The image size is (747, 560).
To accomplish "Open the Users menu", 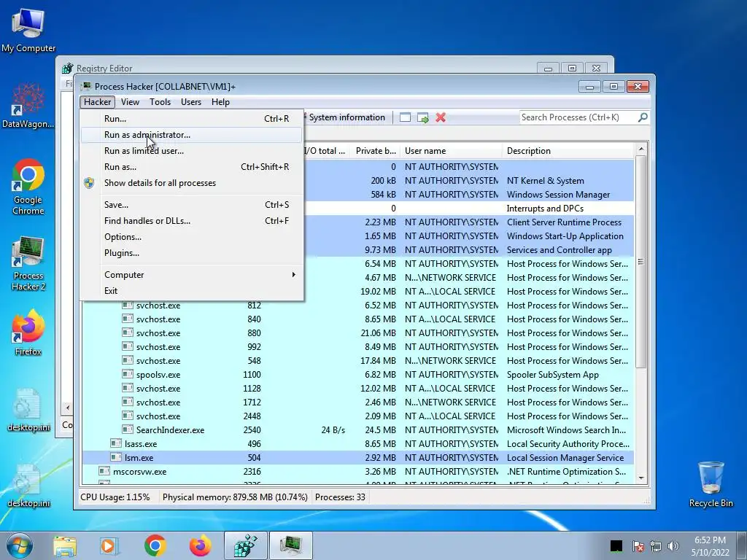I will 191,102.
